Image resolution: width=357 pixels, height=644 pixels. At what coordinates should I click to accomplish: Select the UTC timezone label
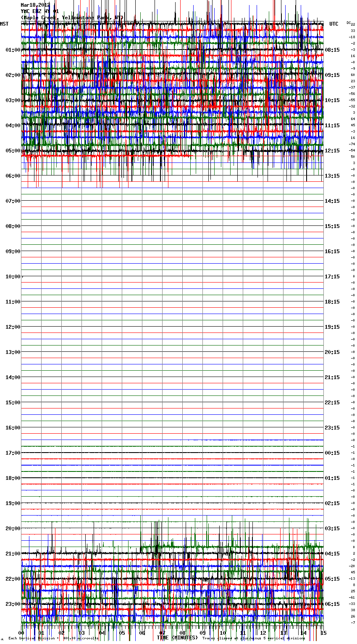coord(334,24)
